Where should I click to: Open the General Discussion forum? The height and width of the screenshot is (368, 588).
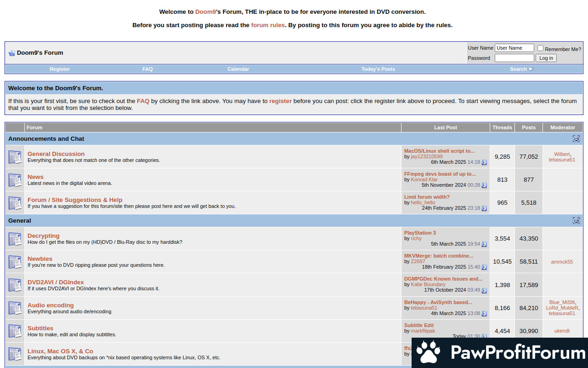coord(56,154)
